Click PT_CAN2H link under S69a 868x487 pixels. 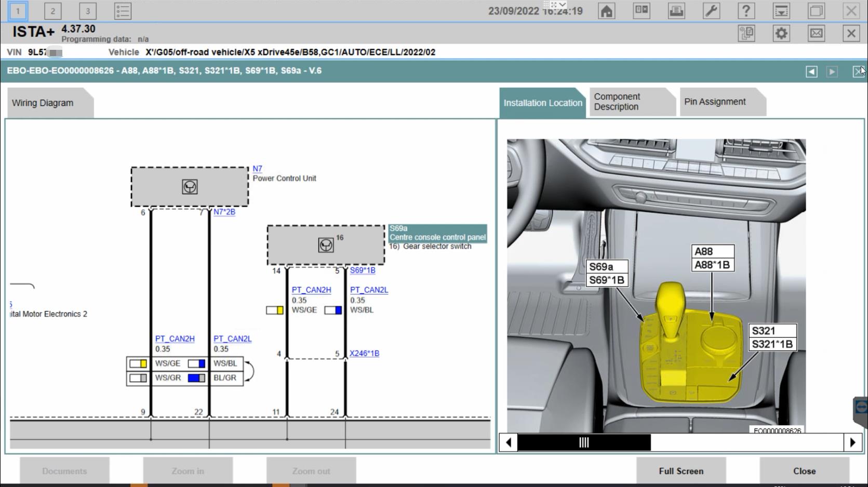311,290
